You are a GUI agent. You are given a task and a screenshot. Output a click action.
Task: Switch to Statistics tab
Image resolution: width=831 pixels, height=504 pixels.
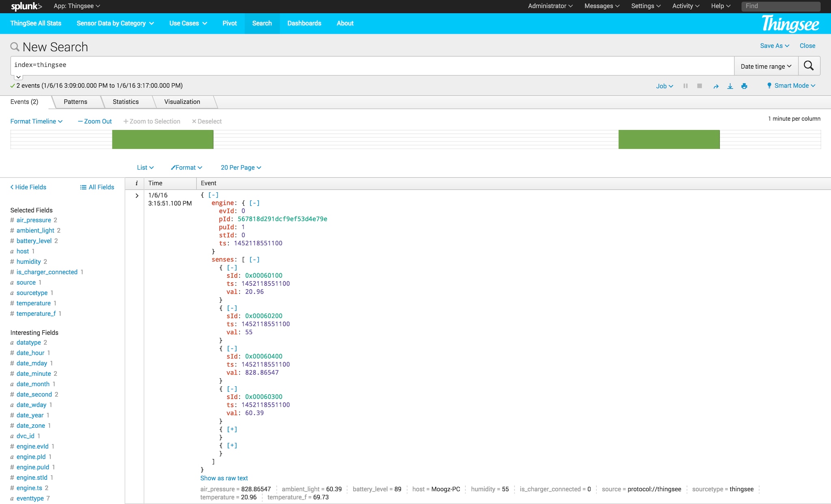point(126,102)
